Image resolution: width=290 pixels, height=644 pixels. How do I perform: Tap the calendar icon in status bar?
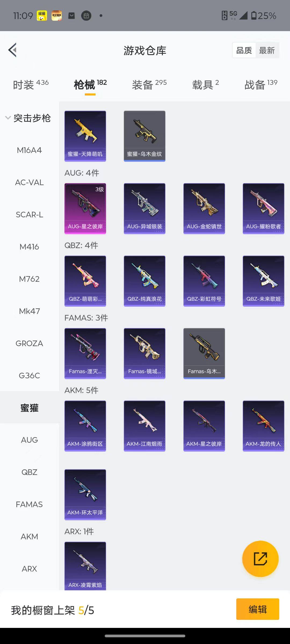(x=86, y=16)
